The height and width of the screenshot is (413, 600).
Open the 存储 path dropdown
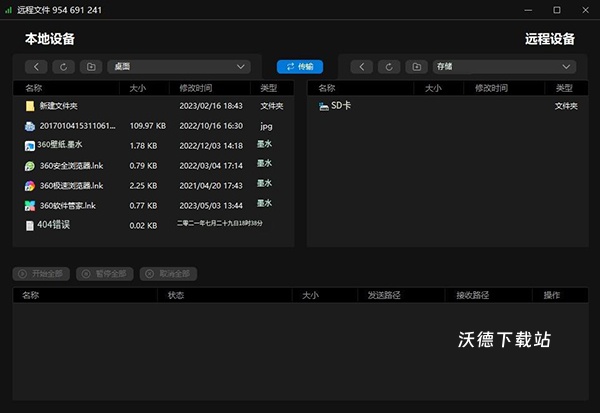[x=504, y=67]
